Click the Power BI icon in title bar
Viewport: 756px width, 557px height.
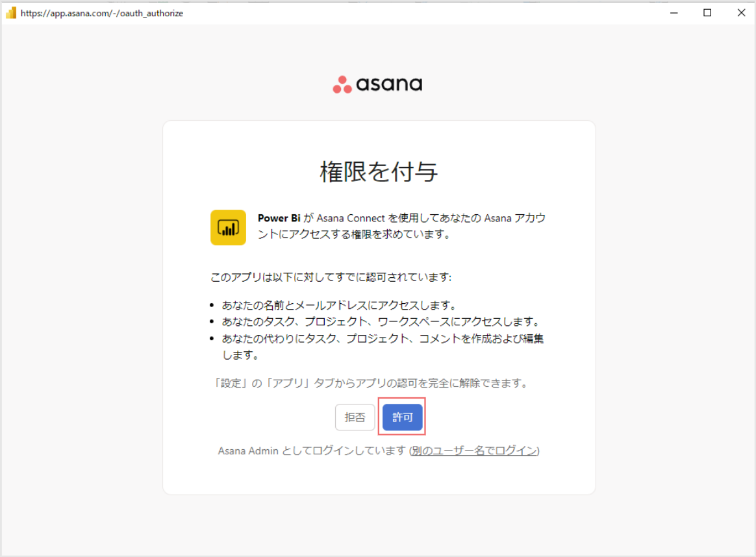[10, 13]
